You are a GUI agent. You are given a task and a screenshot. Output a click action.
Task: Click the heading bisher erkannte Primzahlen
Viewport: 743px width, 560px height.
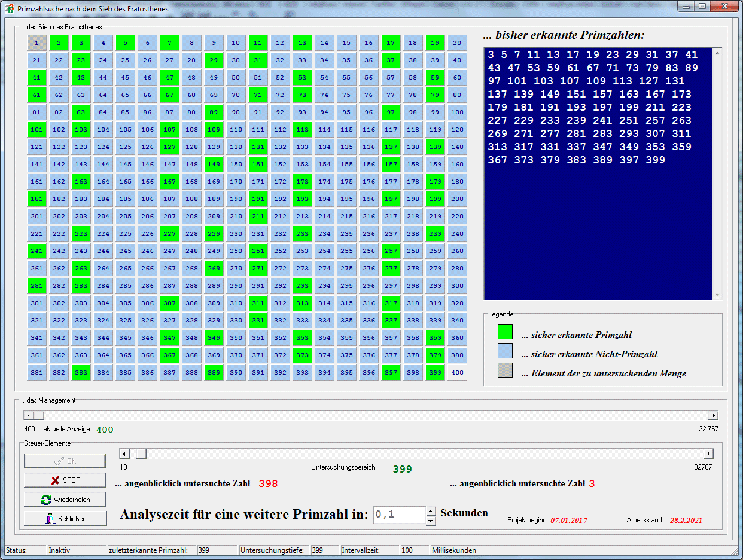coord(564,35)
